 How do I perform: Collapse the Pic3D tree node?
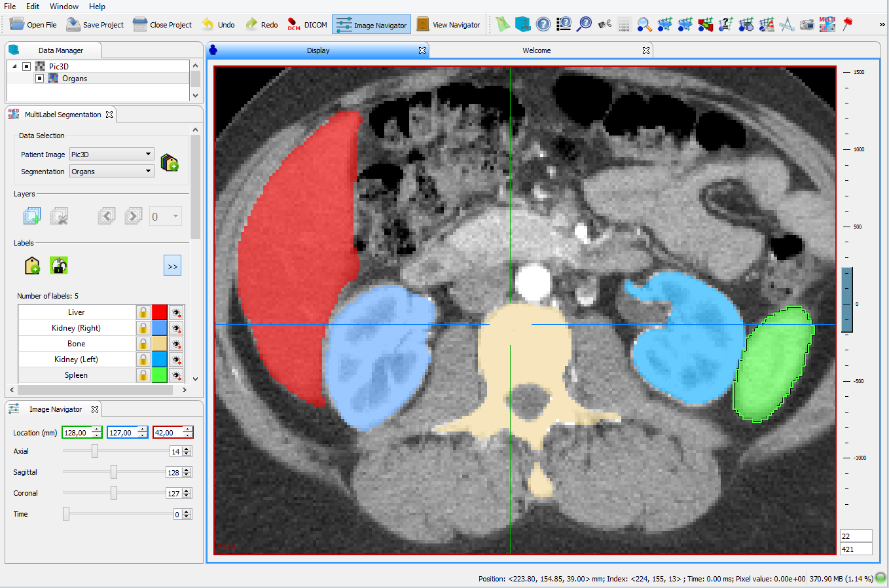click(x=14, y=66)
